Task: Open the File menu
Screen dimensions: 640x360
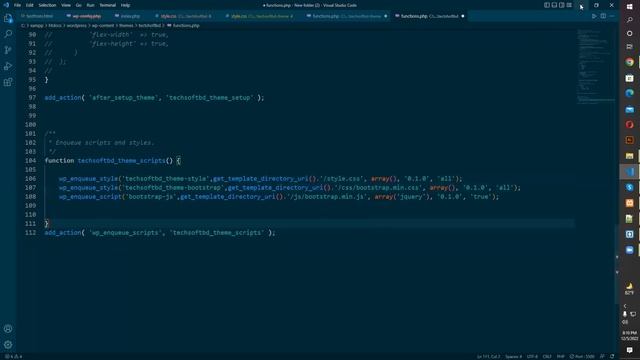Action: tap(17, 5)
